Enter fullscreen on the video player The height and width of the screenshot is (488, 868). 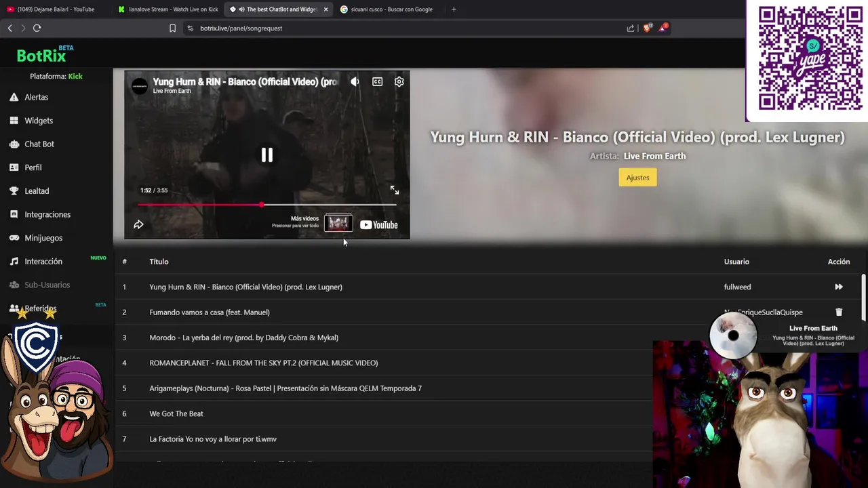[x=395, y=190]
